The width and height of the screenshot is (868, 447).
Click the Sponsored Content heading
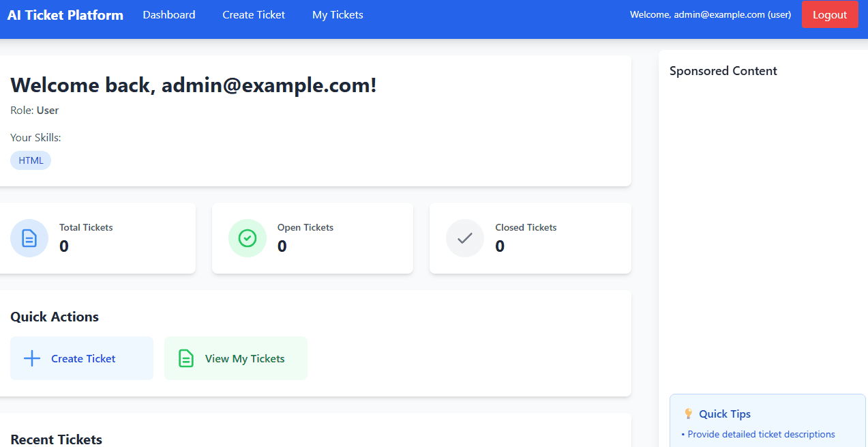pyautogui.click(x=723, y=71)
